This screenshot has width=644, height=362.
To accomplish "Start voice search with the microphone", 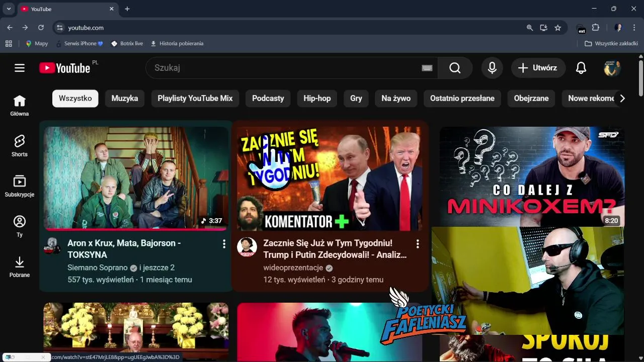I will [x=492, y=68].
